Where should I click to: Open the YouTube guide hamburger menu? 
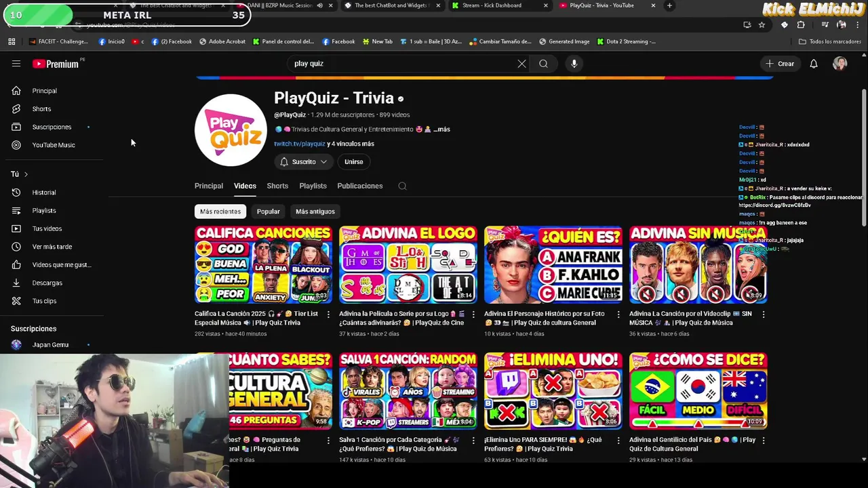pos(16,64)
